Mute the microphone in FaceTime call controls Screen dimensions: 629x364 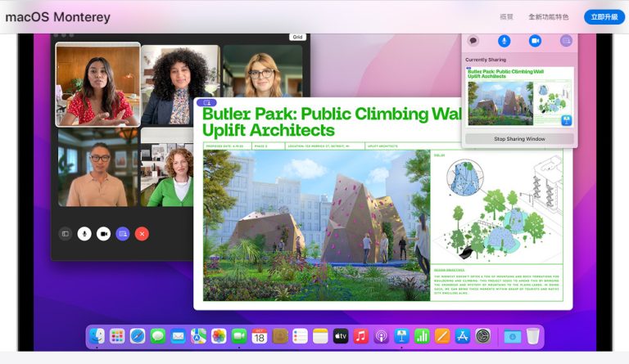tap(84, 234)
